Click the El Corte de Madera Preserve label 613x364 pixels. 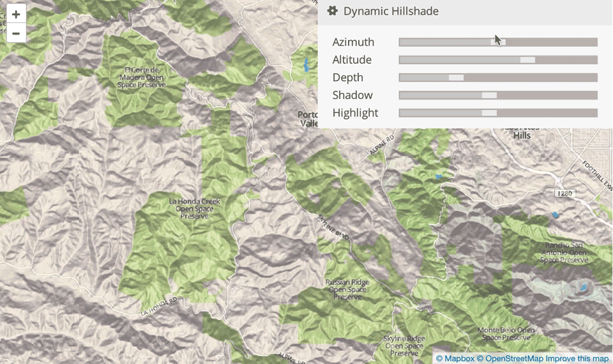pos(142,77)
